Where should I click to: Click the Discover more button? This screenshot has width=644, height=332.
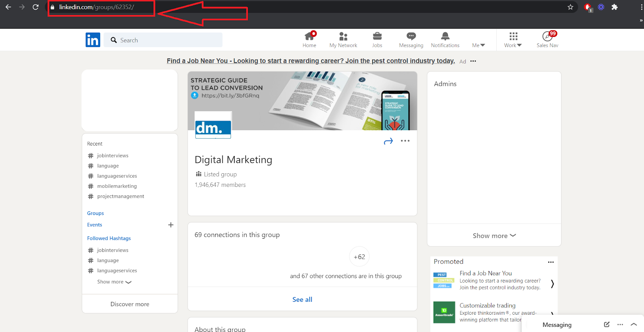(130, 304)
